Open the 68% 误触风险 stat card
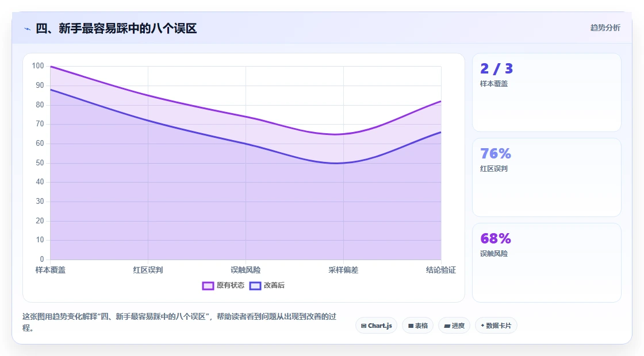This screenshot has width=644, height=356. tap(547, 262)
